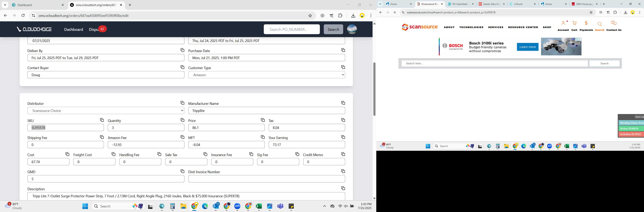
Task: Copy the Quantity field value
Action: [x=182, y=120]
